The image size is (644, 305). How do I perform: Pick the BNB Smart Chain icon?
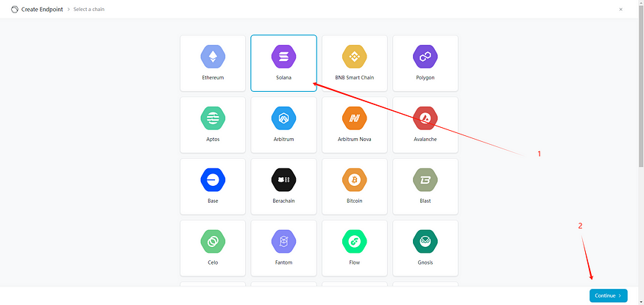[355, 57]
